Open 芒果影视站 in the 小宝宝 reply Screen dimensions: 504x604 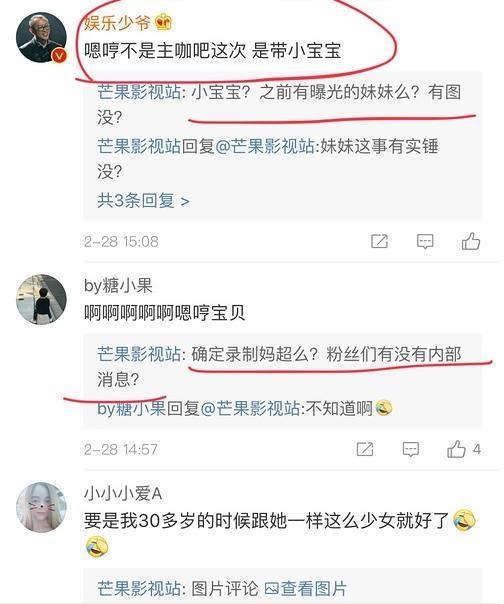click(x=139, y=92)
